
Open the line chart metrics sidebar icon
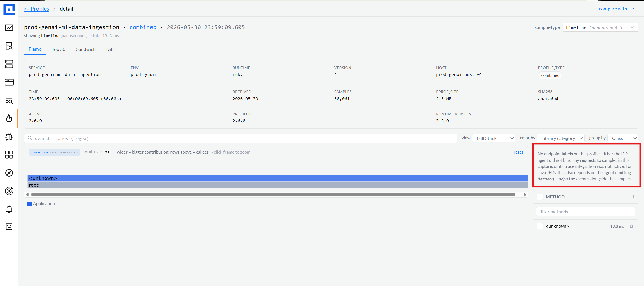[x=9, y=28]
